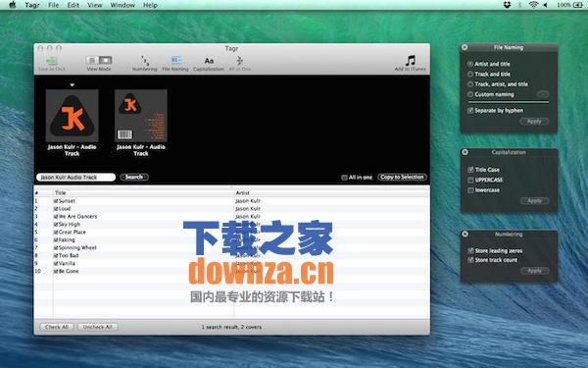Open the Tagr application menu
This screenshot has height=368, width=588.
[x=32, y=5]
